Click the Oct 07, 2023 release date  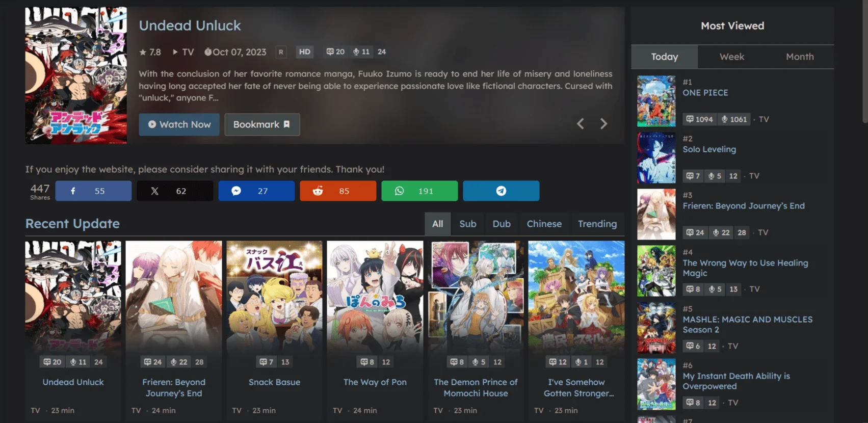(x=235, y=52)
